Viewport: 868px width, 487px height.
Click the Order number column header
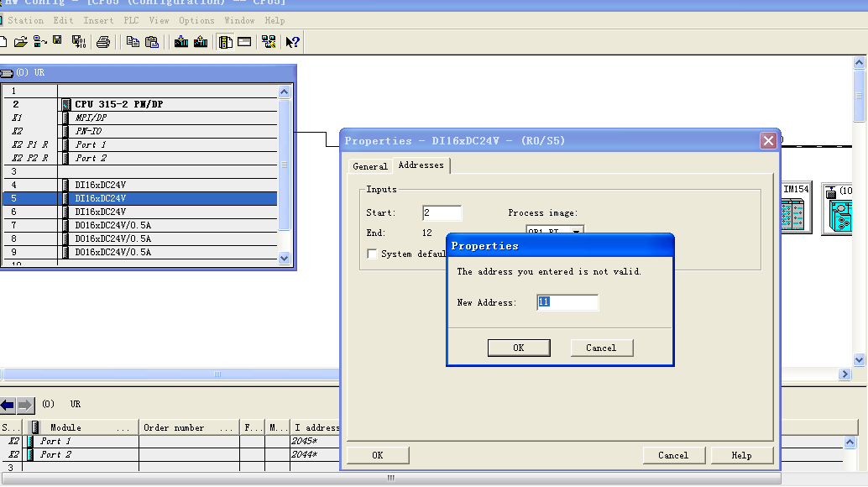189,427
